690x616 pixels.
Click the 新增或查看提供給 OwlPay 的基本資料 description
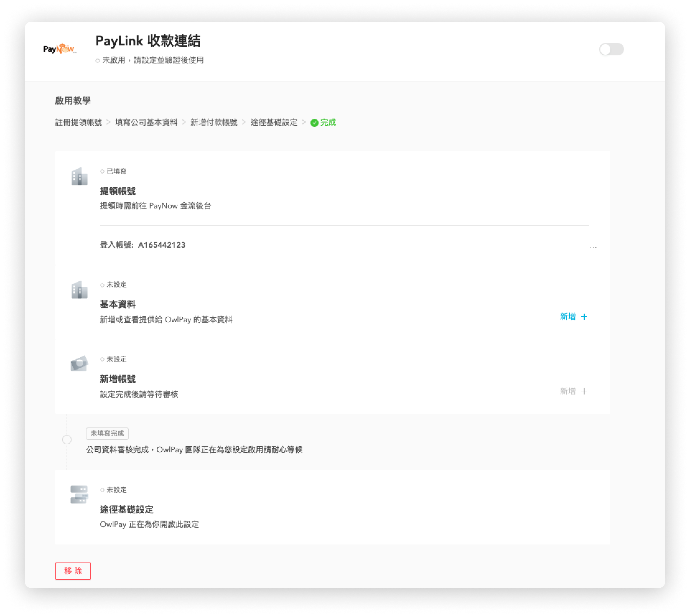click(x=166, y=320)
